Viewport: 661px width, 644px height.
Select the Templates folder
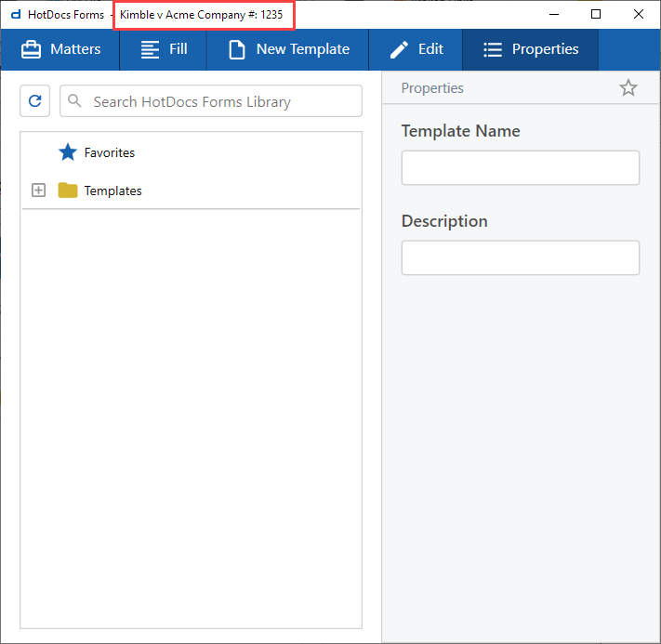pyautogui.click(x=112, y=191)
